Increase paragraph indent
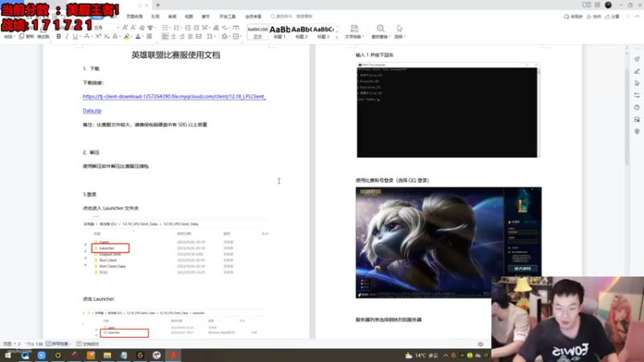Image resolution: width=644 pixels, height=362 pixels. [196, 27]
